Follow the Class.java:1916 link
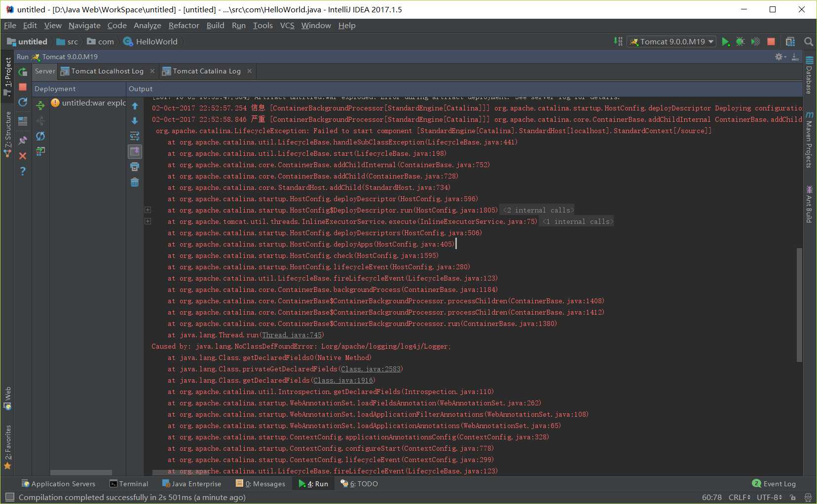The width and height of the screenshot is (817, 504). click(343, 381)
